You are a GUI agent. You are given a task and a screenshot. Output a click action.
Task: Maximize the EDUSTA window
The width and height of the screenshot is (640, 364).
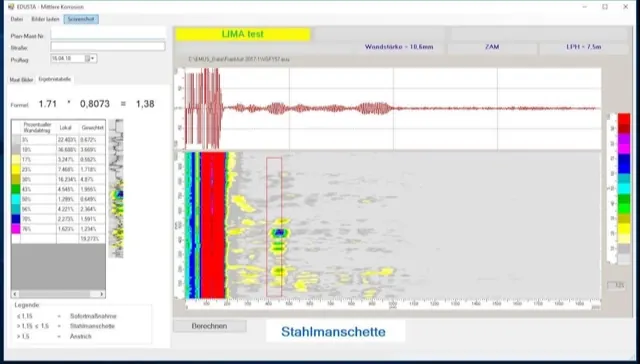605,7
